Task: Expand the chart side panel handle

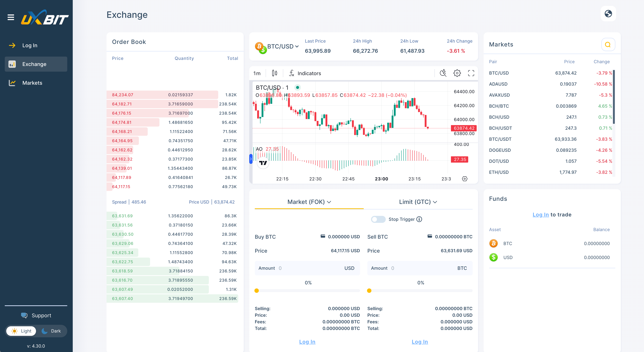Action: (x=251, y=159)
